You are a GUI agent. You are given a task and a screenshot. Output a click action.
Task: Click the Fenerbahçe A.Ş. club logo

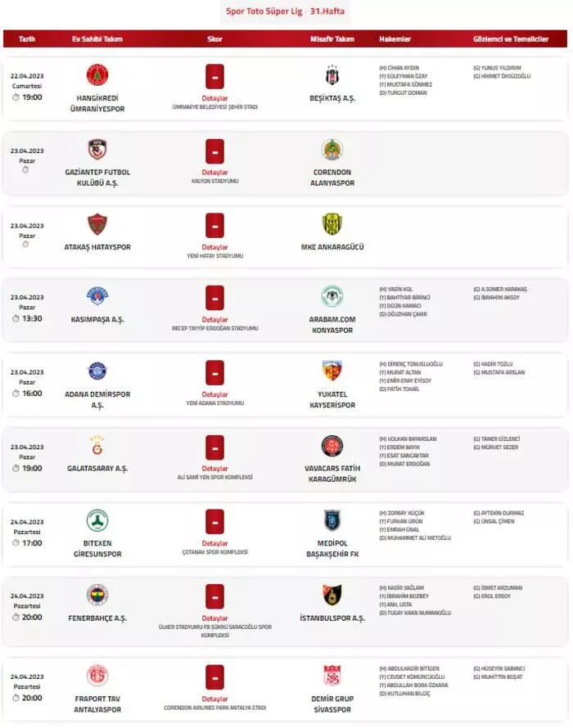click(97, 595)
